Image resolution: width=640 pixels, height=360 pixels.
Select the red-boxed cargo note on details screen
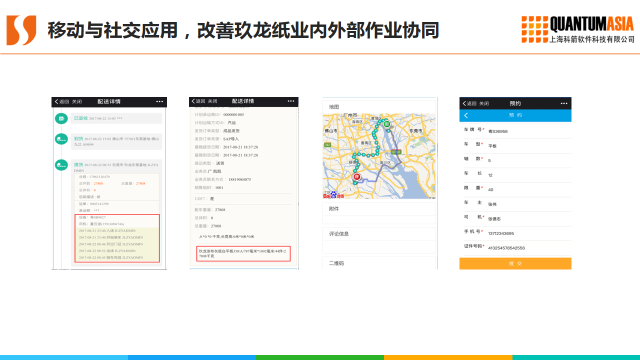[x=244, y=253]
